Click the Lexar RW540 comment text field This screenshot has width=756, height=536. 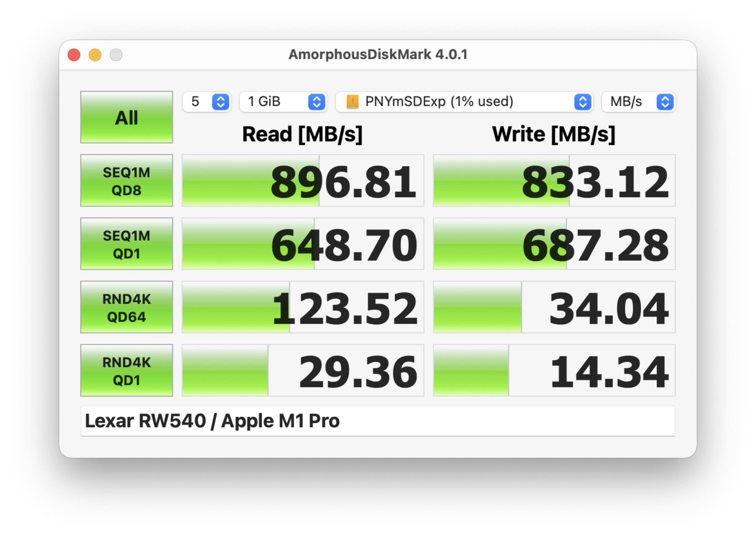(x=378, y=421)
